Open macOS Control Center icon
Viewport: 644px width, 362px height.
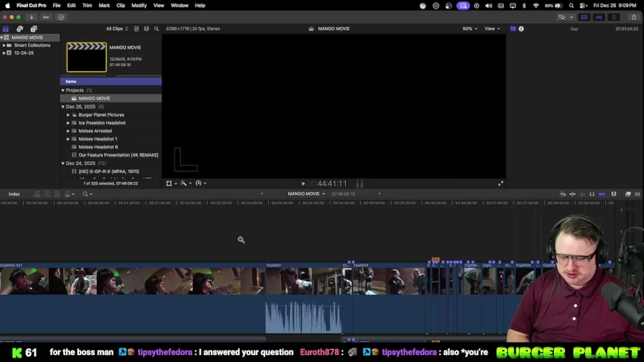click(x=583, y=6)
